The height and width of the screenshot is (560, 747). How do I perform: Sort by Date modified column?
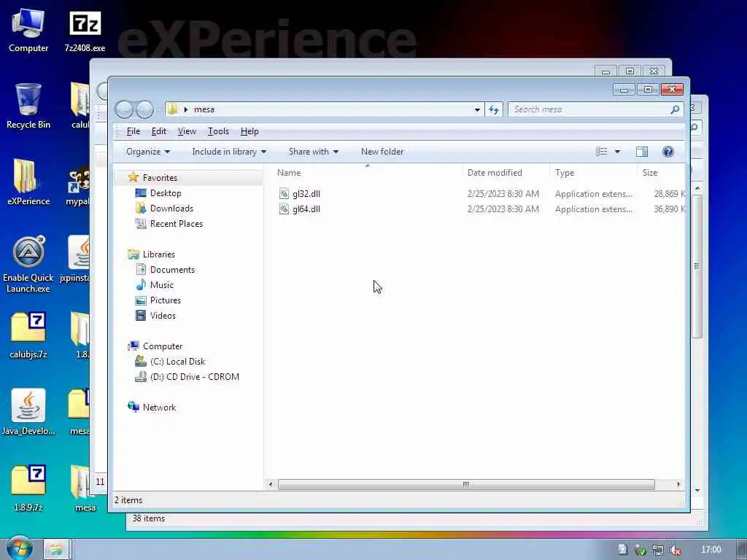click(x=495, y=173)
